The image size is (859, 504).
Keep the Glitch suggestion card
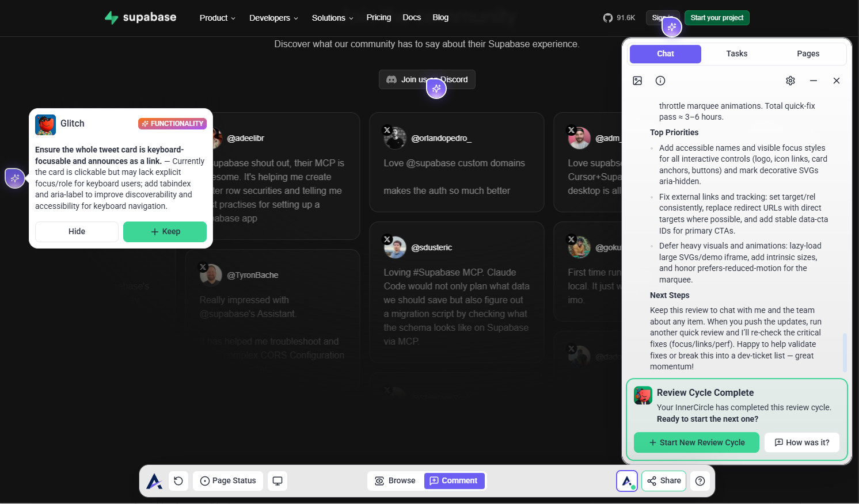165,232
